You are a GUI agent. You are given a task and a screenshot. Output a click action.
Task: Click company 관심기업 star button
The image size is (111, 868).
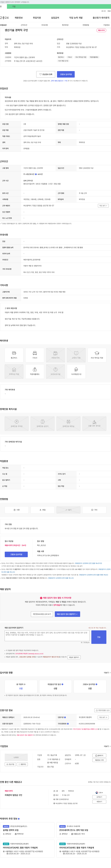[x=11, y=764]
